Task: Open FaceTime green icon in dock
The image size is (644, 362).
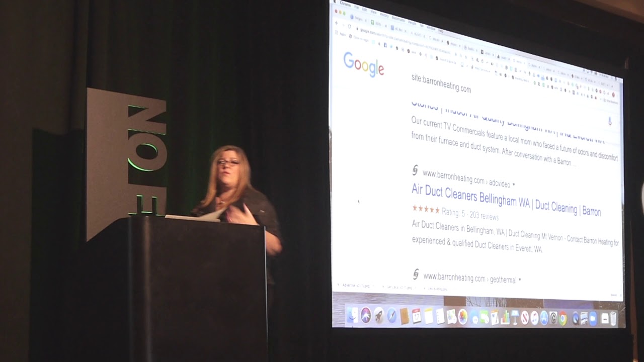Action: 485,318
